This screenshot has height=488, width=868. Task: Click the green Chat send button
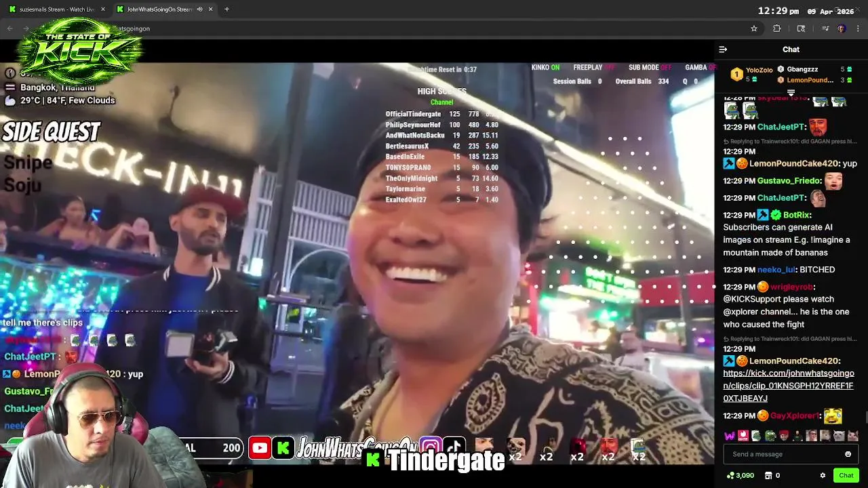846,476
